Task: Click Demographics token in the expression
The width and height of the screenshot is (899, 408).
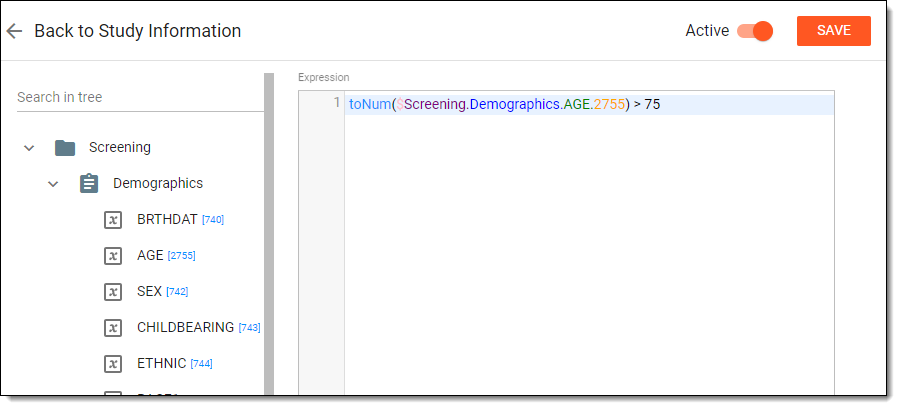Action: pos(514,105)
